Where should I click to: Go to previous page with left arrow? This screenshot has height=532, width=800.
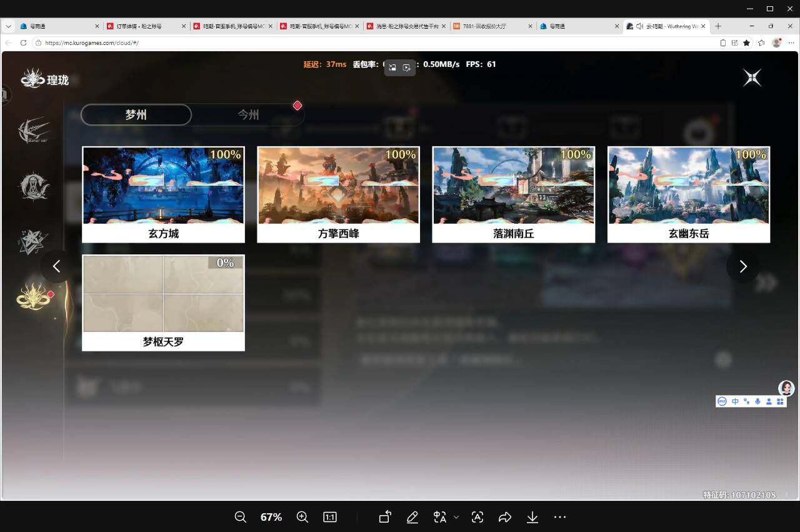(56, 266)
